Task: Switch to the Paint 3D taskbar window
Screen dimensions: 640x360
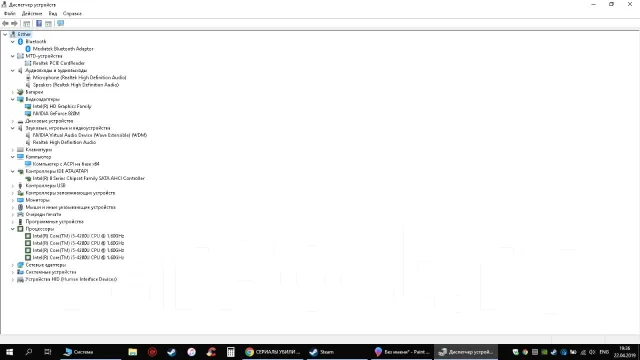Action: (x=402, y=352)
